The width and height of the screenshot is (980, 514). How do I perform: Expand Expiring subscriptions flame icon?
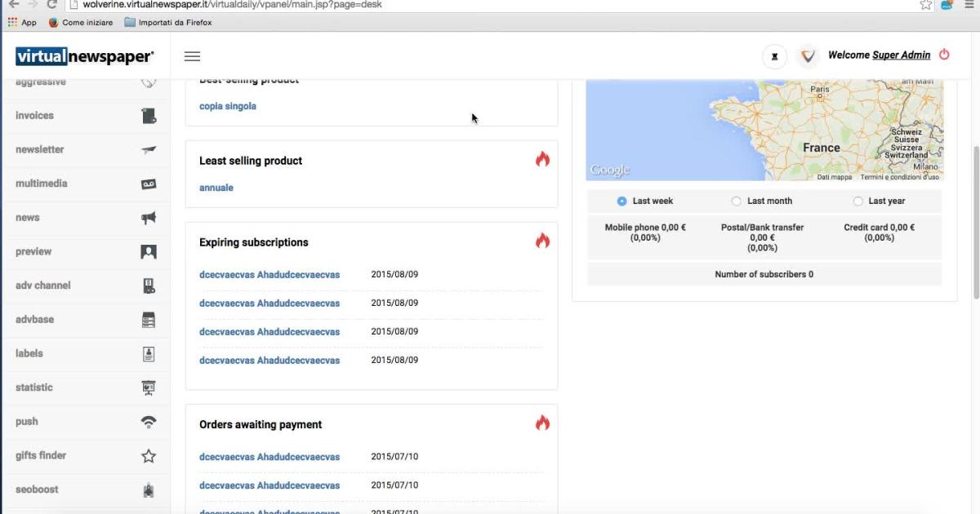coord(542,241)
